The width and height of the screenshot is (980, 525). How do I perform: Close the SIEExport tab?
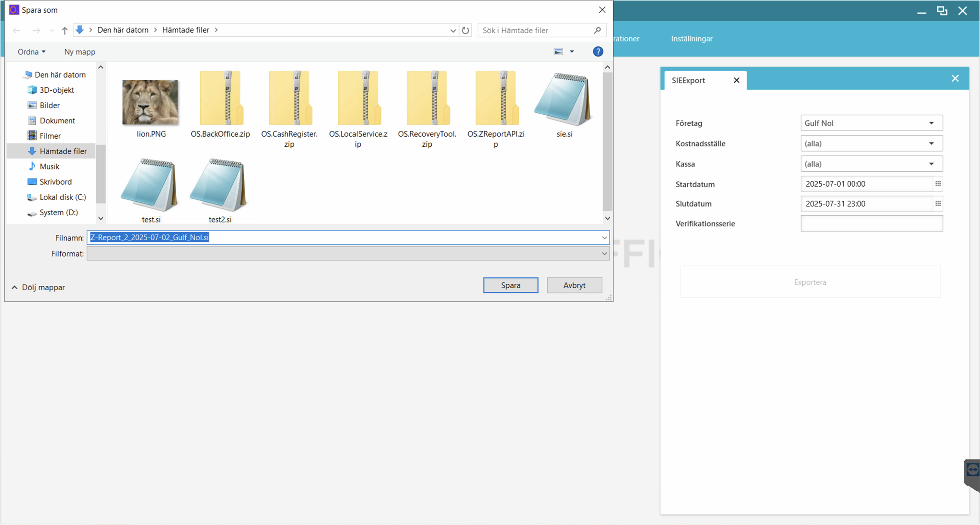(x=737, y=80)
